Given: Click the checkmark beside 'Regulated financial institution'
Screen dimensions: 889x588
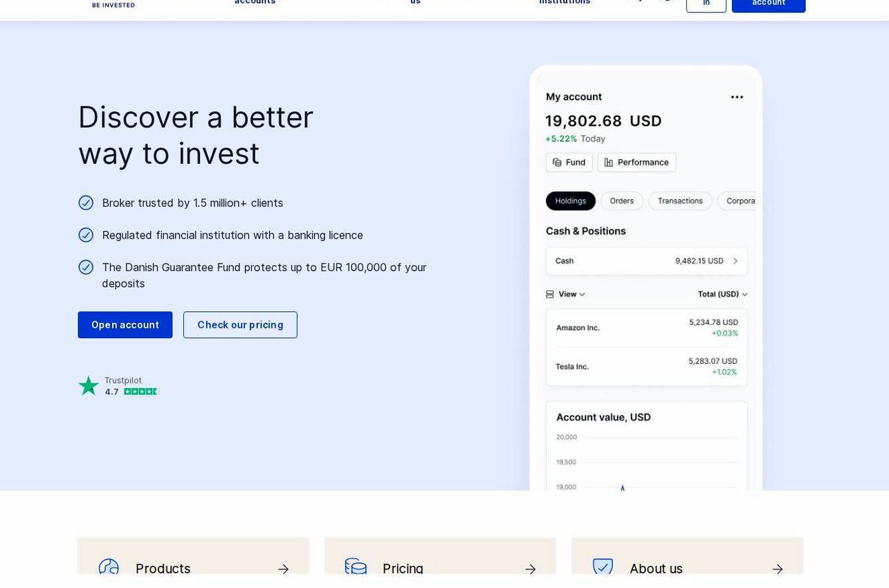Looking at the screenshot, I should coord(86,235).
